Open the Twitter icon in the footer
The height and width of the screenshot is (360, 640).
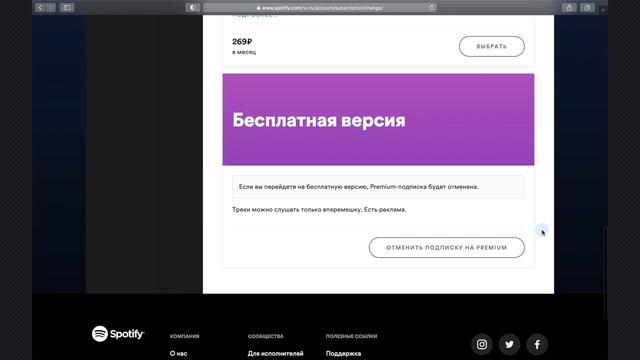click(509, 344)
